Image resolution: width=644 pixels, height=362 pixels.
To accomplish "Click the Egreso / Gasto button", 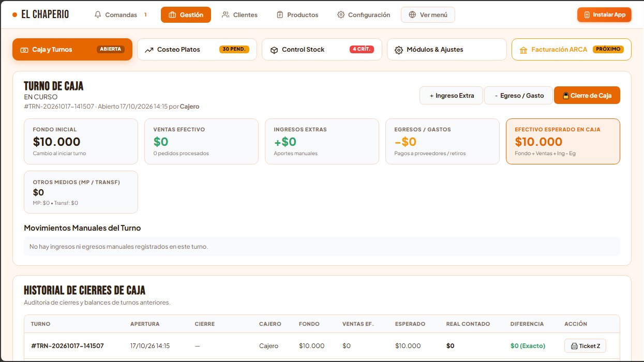I will point(519,96).
